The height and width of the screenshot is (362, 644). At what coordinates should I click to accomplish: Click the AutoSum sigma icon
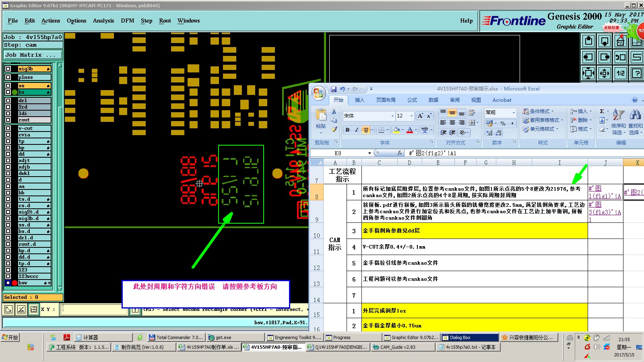[602, 111]
